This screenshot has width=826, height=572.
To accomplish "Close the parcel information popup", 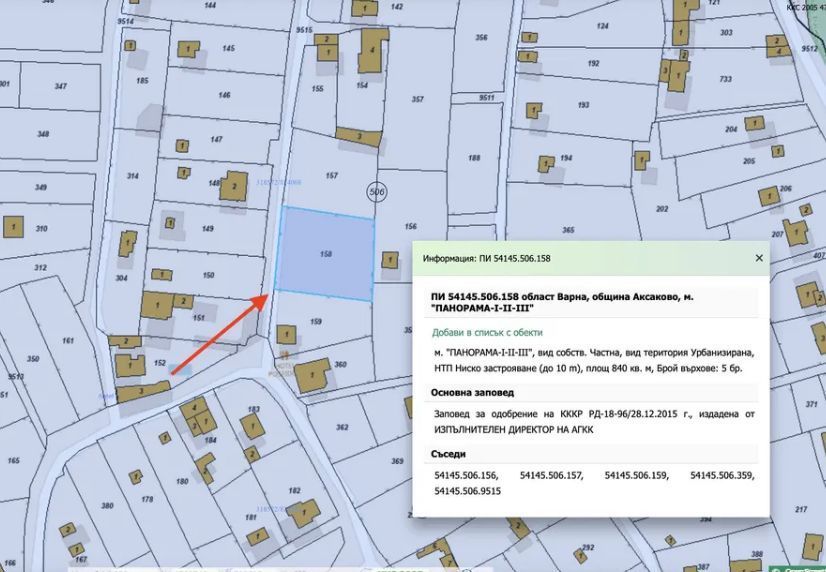I will tap(758, 258).
